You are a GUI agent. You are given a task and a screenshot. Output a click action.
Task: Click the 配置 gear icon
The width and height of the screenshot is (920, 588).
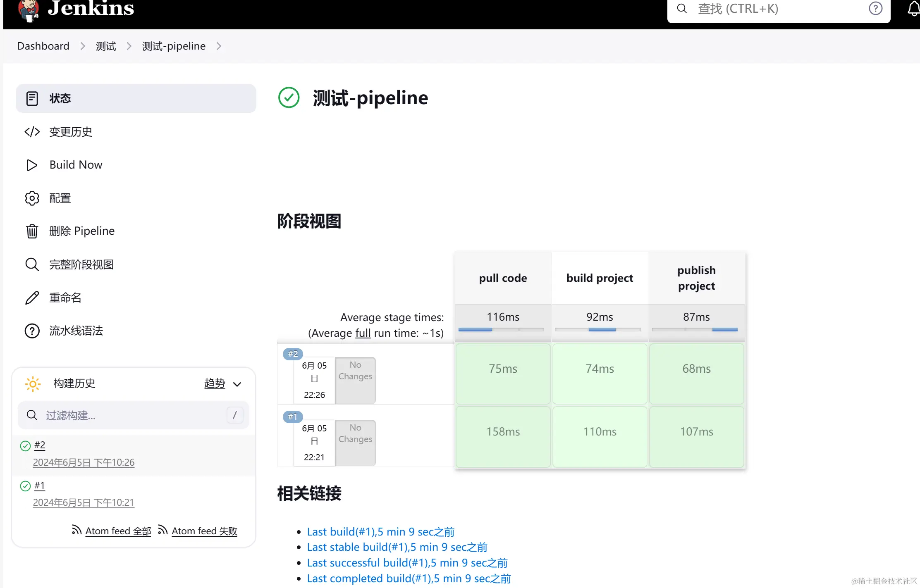[32, 198]
